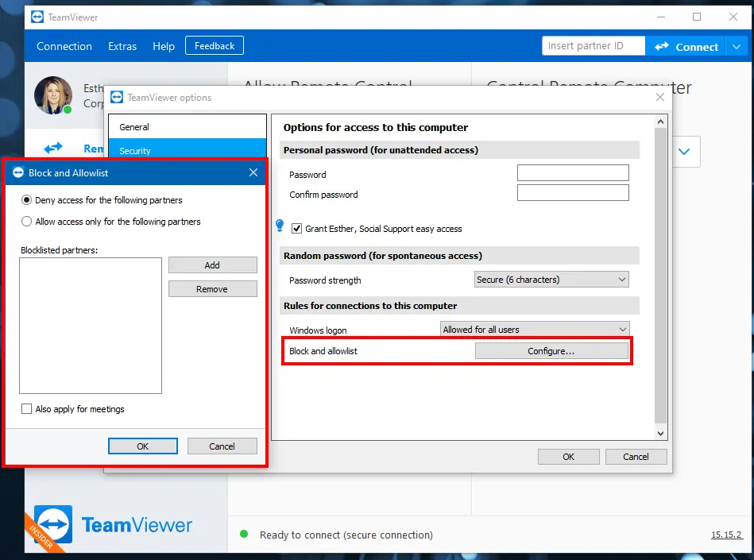Screen dimensions: 754x560
Task: Click the Remote Control arrows icon in sidebar
Action: click(53, 148)
